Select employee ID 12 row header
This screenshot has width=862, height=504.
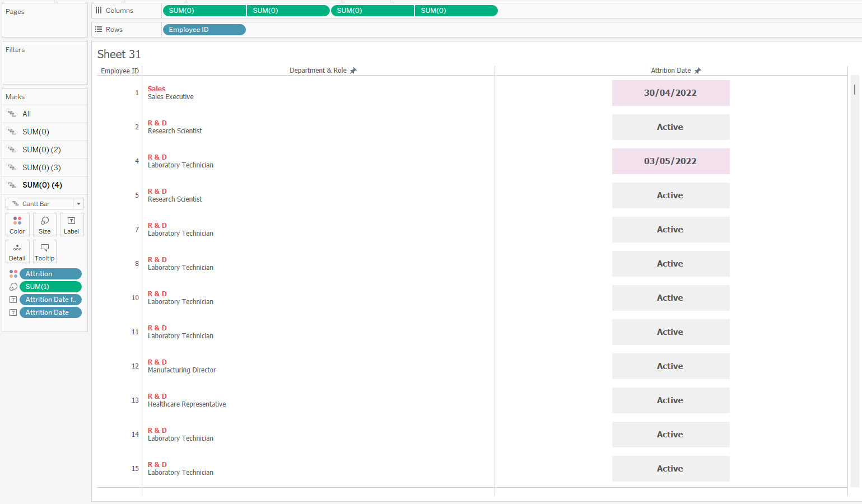(x=135, y=366)
